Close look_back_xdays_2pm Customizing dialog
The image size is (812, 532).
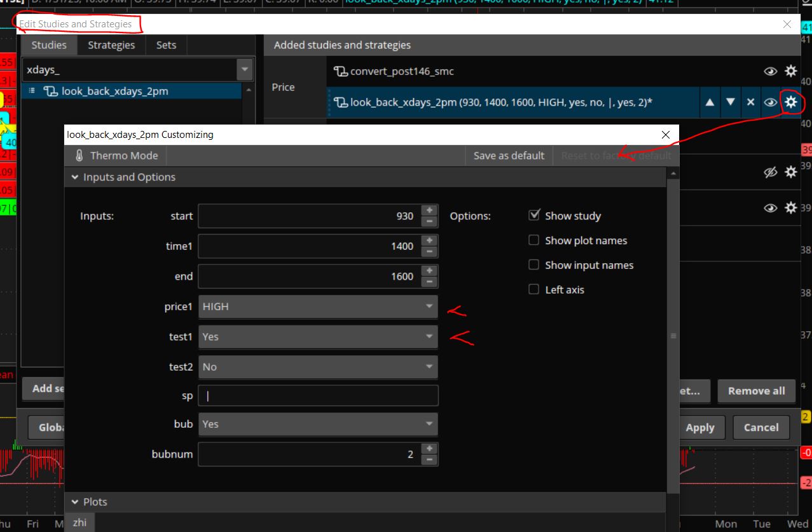pos(666,135)
